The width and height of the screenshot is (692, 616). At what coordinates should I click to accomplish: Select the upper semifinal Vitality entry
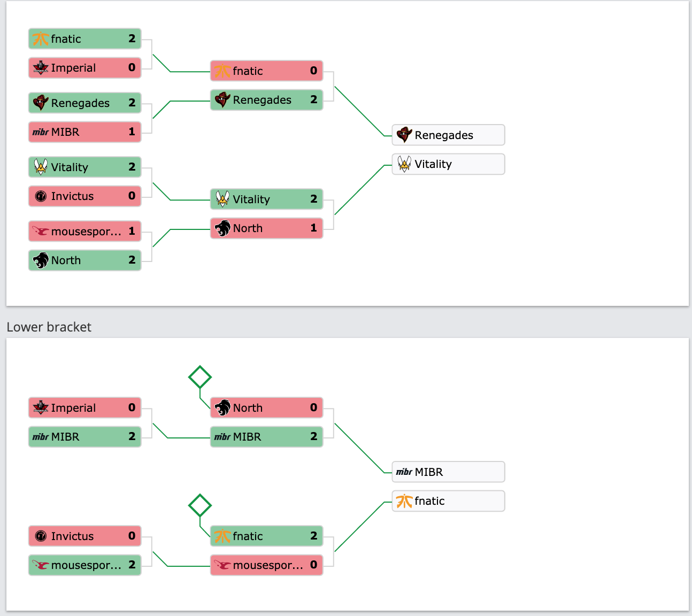point(266,199)
